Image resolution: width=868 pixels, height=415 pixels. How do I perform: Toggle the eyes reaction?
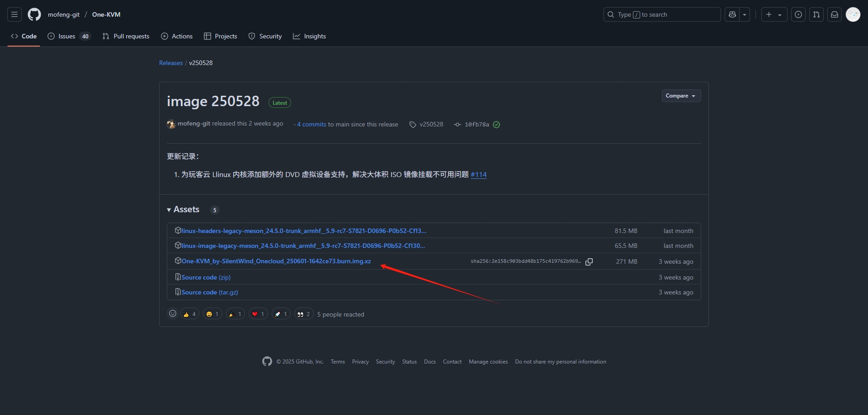click(304, 314)
